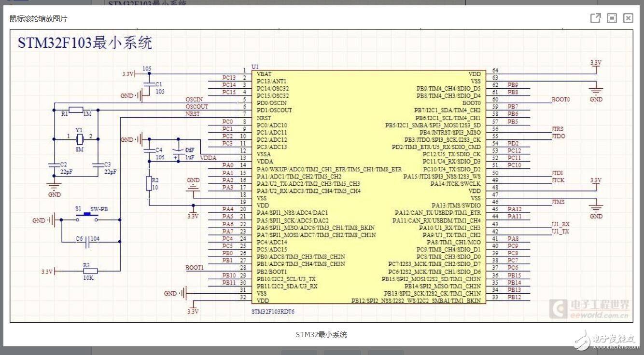Click the '1M' value of resistor R1
This screenshot has height=355, width=644.
(x=87, y=114)
